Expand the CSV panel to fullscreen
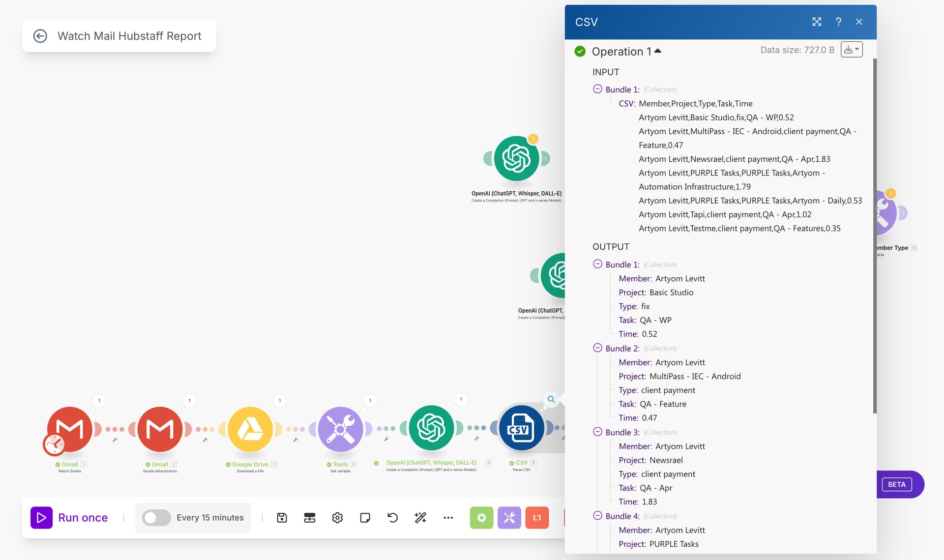 (x=817, y=22)
